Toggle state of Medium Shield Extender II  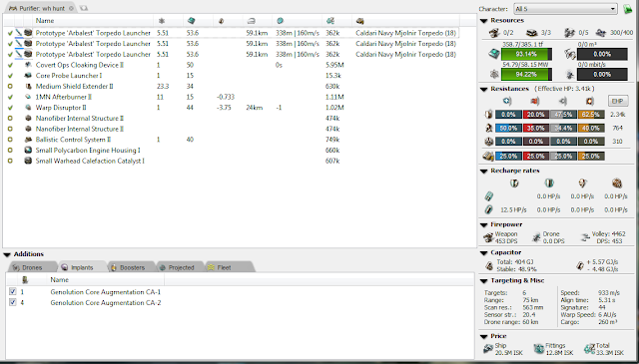tap(10, 87)
